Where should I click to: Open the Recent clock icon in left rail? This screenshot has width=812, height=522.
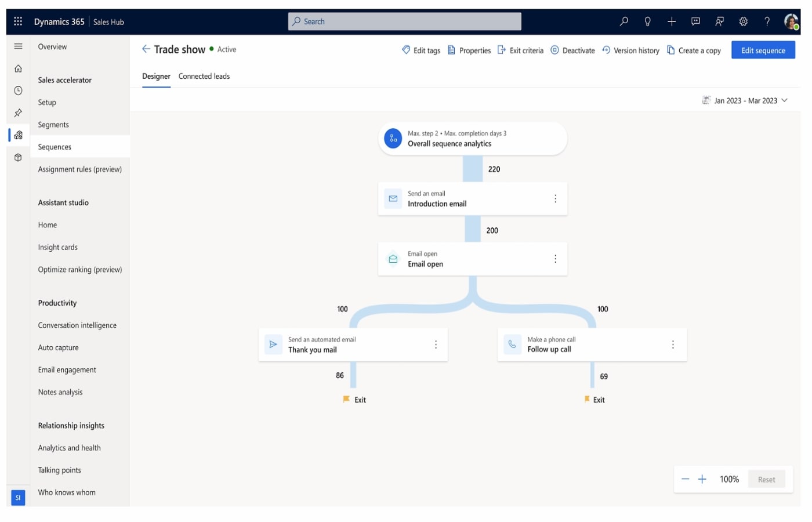18,90
